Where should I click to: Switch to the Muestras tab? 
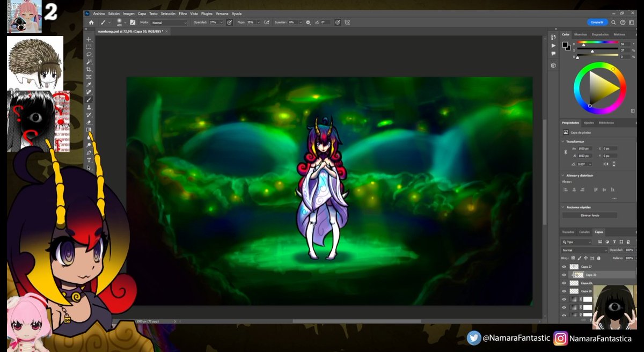(x=581, y=34)
